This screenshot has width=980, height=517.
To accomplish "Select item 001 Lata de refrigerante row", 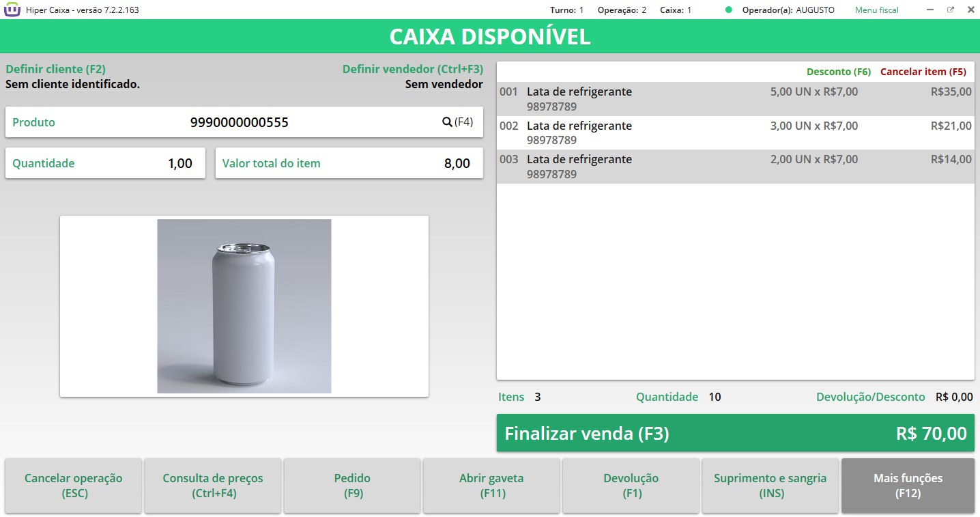I will tap(736, 99).
